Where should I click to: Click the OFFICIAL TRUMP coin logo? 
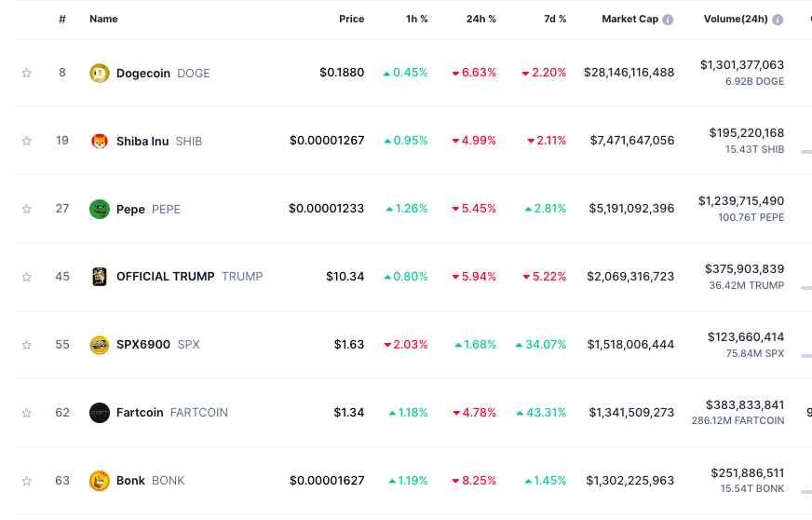click(99, 277)
